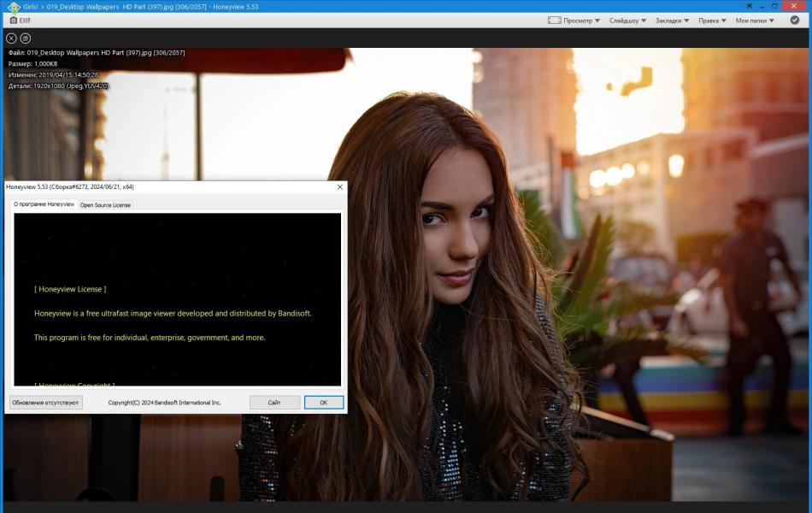The height and width of the screenshot is (513, 812).
Task: Open the Сайт website button
Action: (274, 403)
